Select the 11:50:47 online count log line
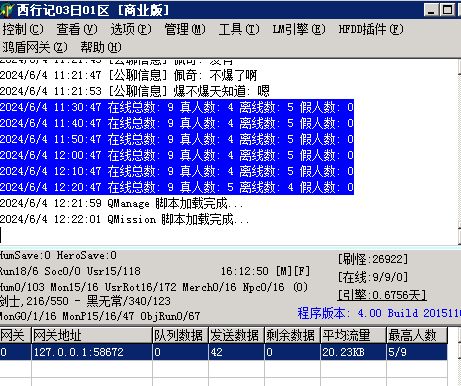 (177, 139)
